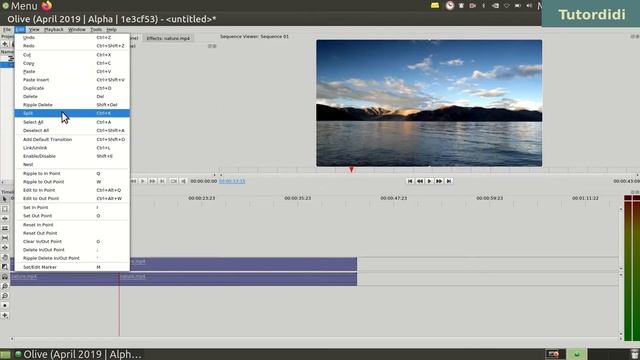The width and height of the screenshot is (640, 360).
Task: Click the red playhead marker on sequence ruler
Action: point(351,169)
